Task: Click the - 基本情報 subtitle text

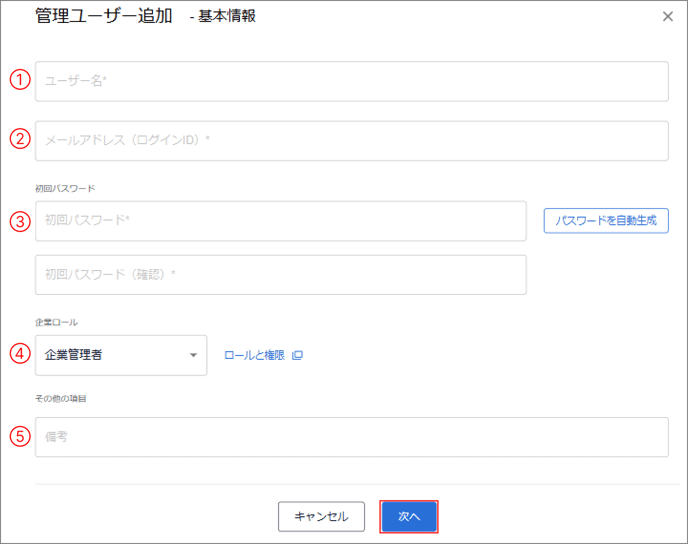Action: point(223,16)
